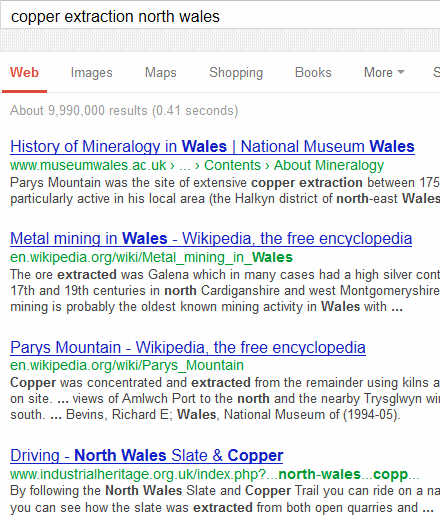Click snippet 'By following the North Wales Slate'
This screenshot has width=440, height=515.
click(225, 499)
